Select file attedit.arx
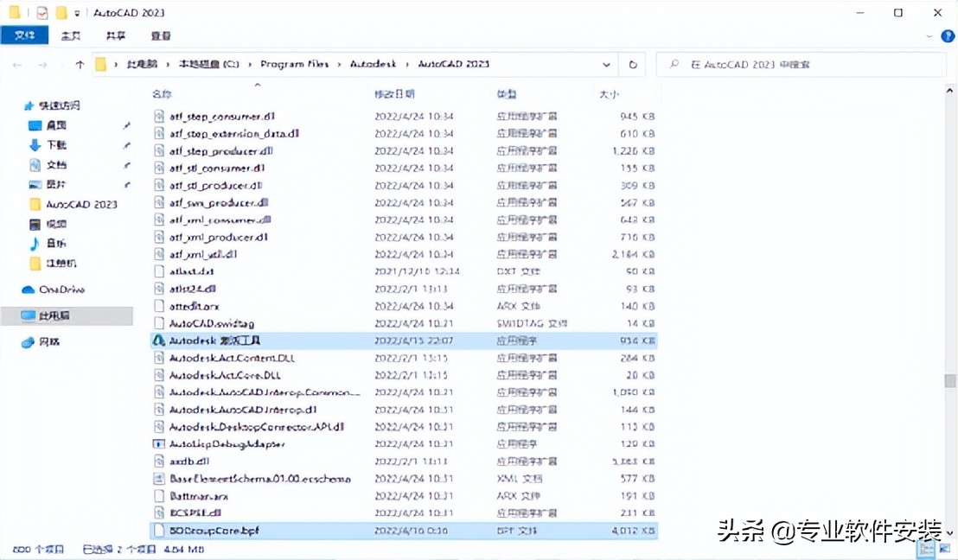The width and height of the screenshot is (958, 560). [195, 306]
